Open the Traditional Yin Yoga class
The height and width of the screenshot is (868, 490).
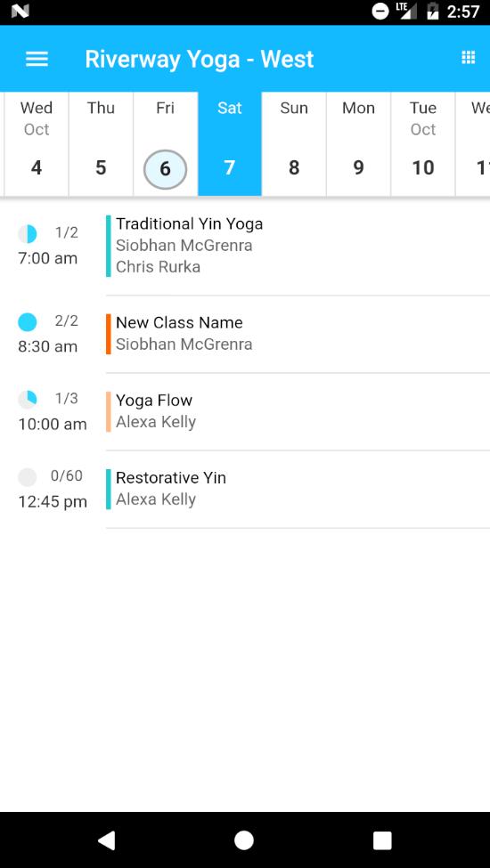pyautogui.click(x=298, y=246)
